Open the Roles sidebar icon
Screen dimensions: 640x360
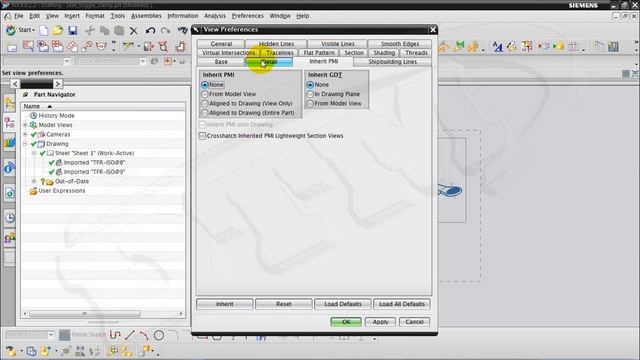[x=9, y=238]
